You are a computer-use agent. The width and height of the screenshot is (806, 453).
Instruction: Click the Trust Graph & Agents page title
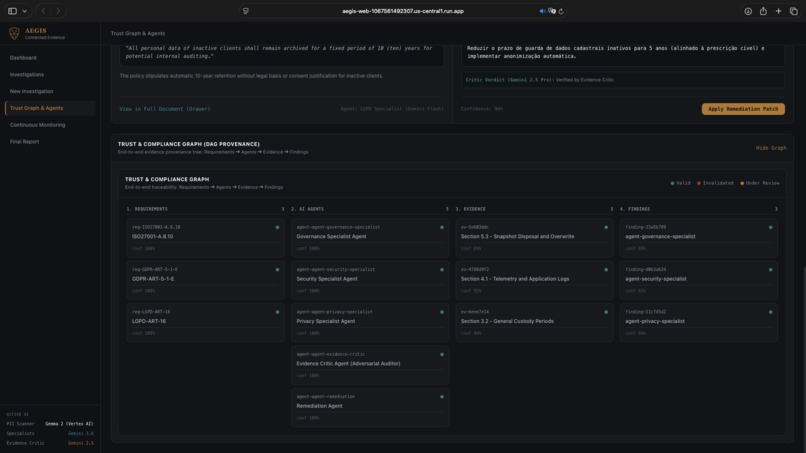coord(138,33)
